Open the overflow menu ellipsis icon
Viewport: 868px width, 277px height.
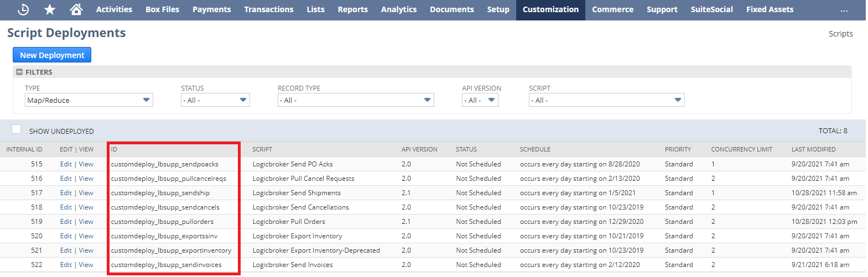(x=844, y=10)
